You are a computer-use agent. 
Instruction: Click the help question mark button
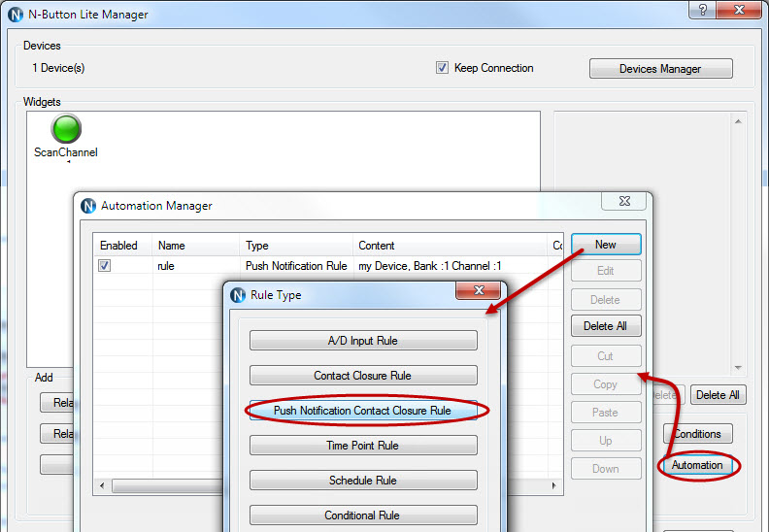coord(702,10)
